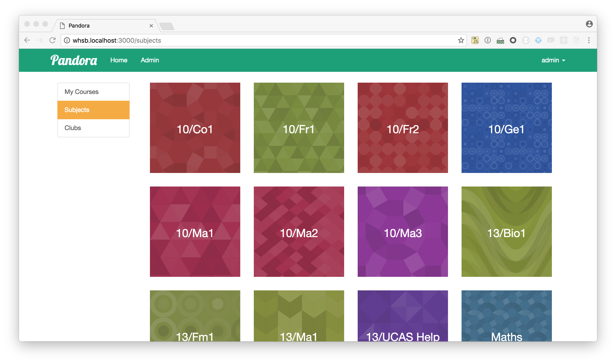Open a new browser tab
616x364 pixels.
167,26
